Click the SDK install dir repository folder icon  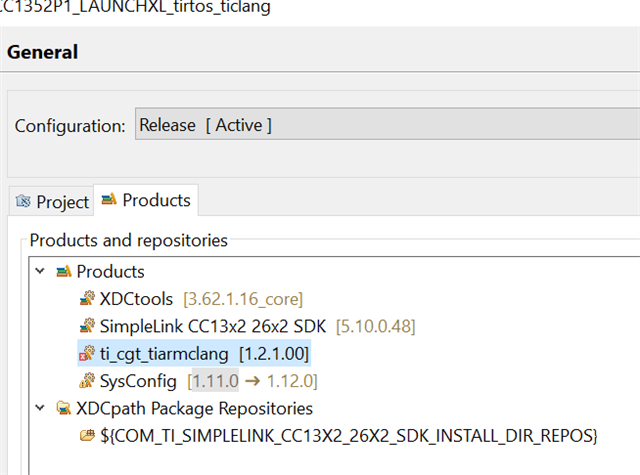click(87, 436)
